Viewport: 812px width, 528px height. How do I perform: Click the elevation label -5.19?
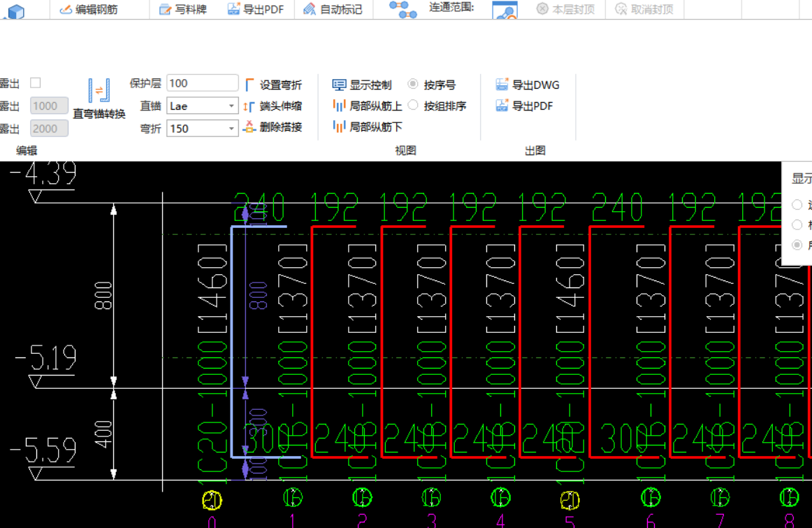tap(46, 357)
